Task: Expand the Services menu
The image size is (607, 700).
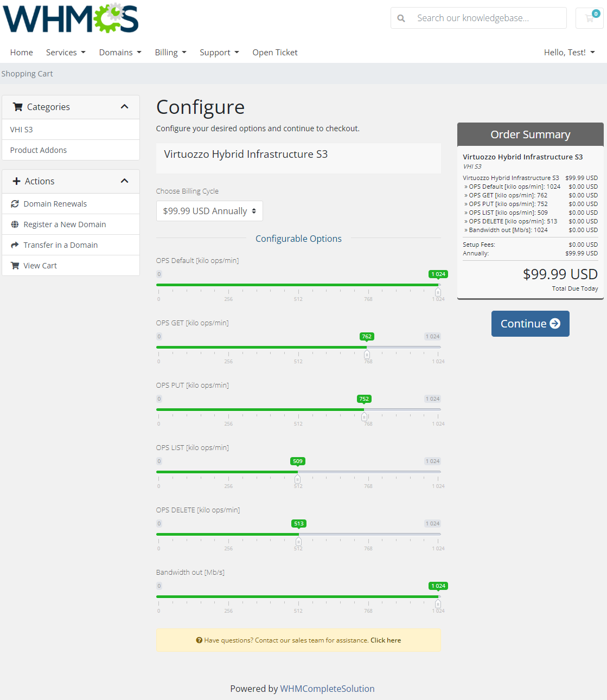Action: 66,53
